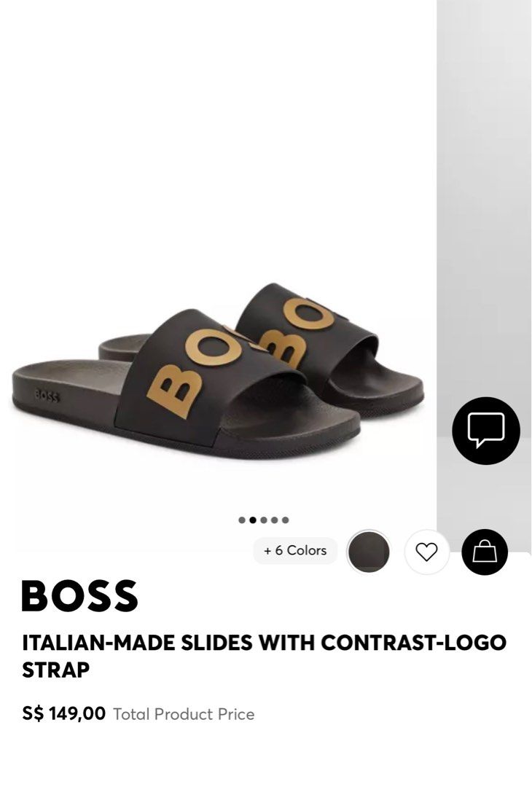This screenshot has height=787, width=532.
Task: Tap the Italian-made slides product title
Action: pos(264,656)
